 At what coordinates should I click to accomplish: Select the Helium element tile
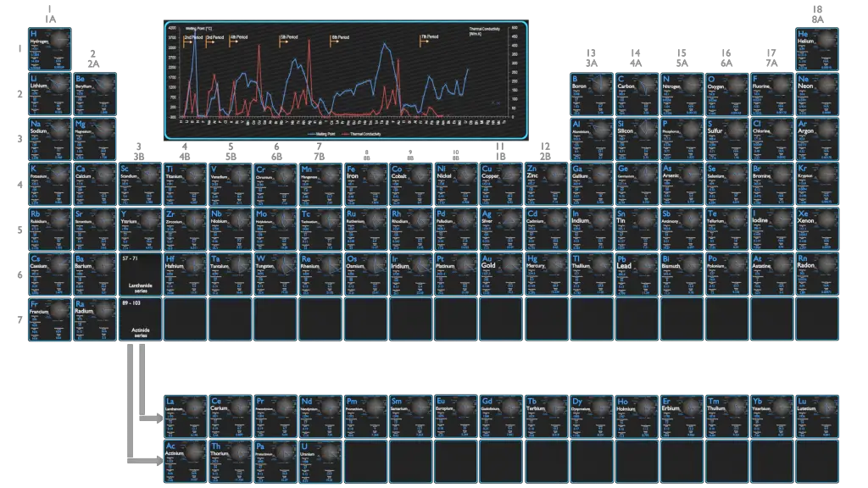pyautogui.click(x=817, y=49)
